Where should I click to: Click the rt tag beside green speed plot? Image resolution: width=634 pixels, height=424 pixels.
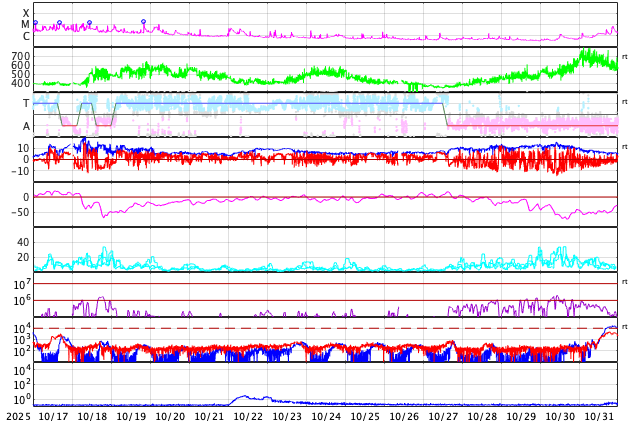coord(625,57)
